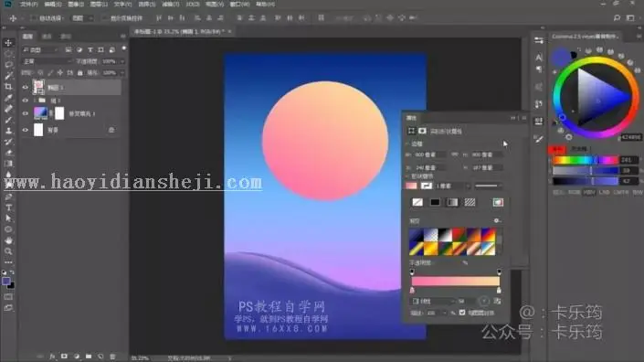Image resolution: width=644 pixels, height=362 pixels.
Task: Click the pink shape fill swatch in Properties
Action: [411, 186]
